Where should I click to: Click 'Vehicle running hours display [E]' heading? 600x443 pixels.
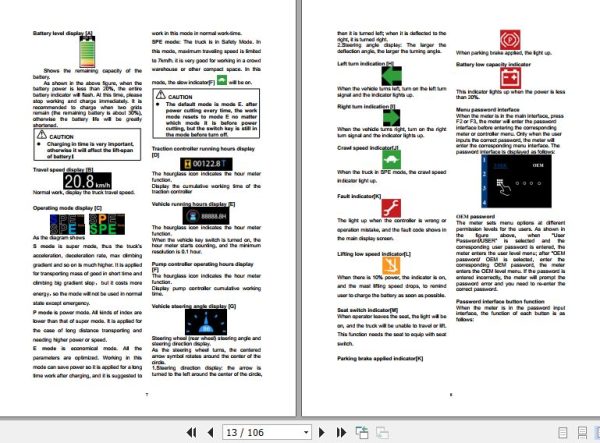pyautogui.click(x=193, y=204)
